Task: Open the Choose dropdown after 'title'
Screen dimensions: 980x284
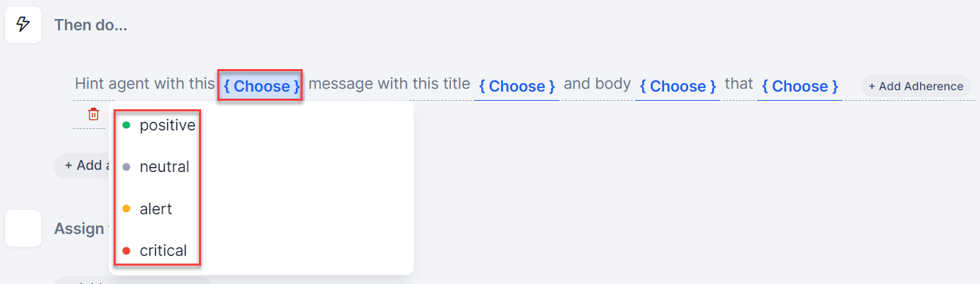Action: [516, 86]
